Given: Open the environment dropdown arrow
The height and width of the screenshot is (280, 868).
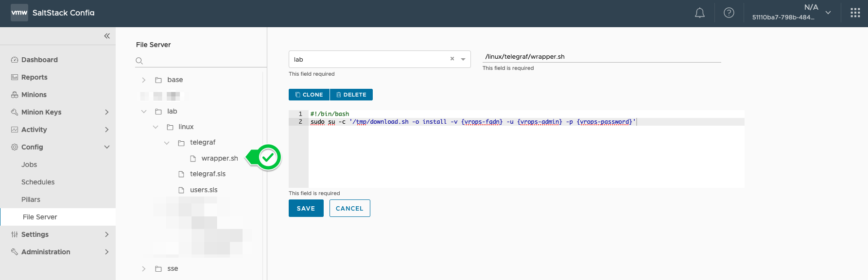Looking at the screenshot, I should pos(463,59).
